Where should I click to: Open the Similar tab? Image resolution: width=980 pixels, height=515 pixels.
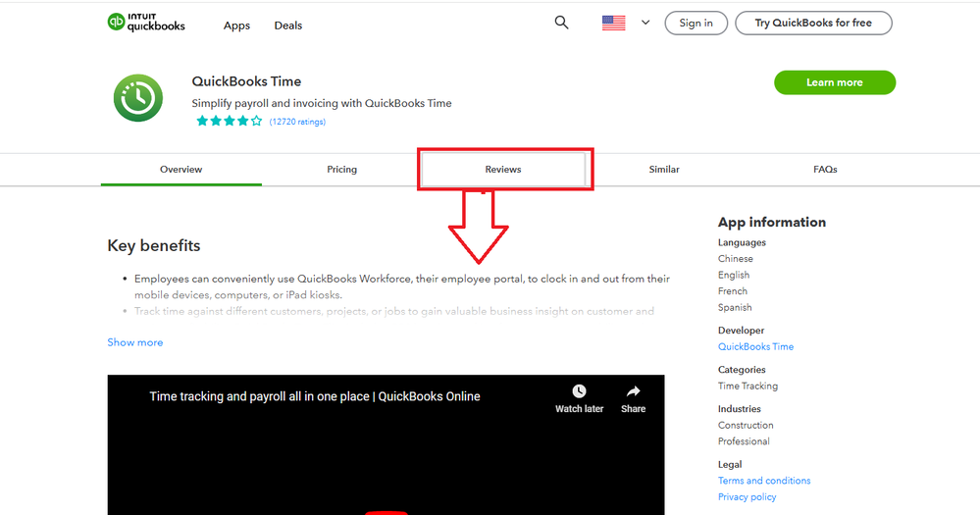coord(664,170)
